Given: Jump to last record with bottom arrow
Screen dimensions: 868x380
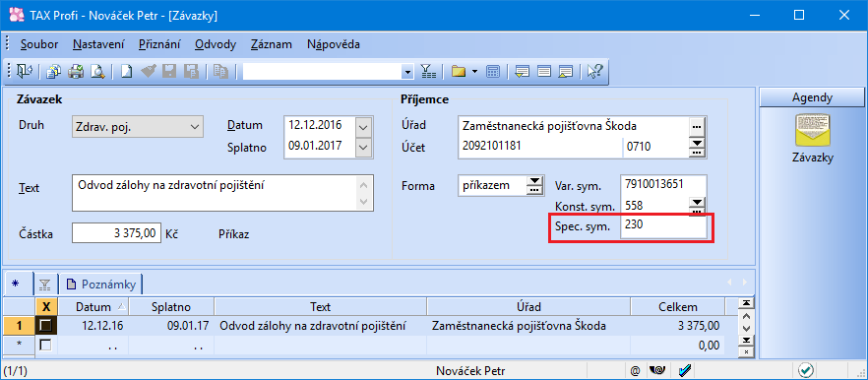Looking at the screenshot, I should click(x=746, y=340).
